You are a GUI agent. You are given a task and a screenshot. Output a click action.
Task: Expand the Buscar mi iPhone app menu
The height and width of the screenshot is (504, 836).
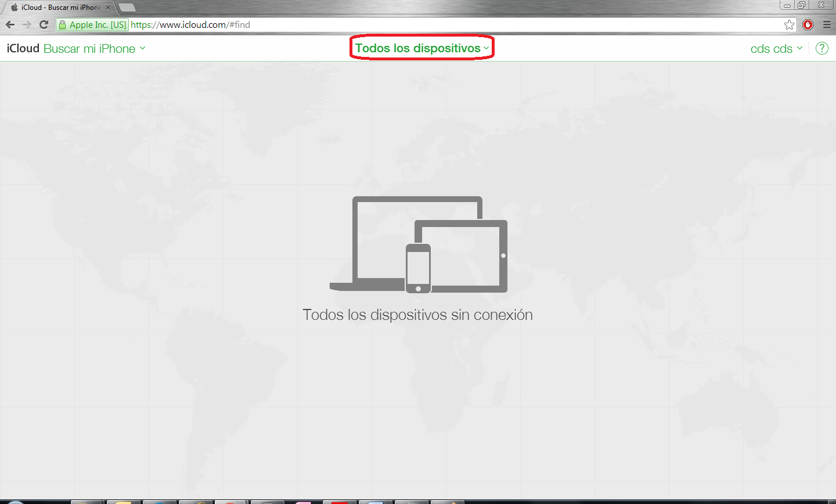click(94, 49)
